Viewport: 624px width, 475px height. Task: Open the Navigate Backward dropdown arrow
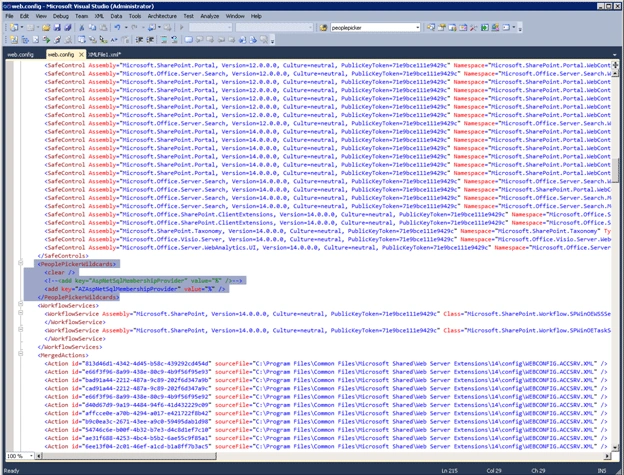tap(159, 27)
